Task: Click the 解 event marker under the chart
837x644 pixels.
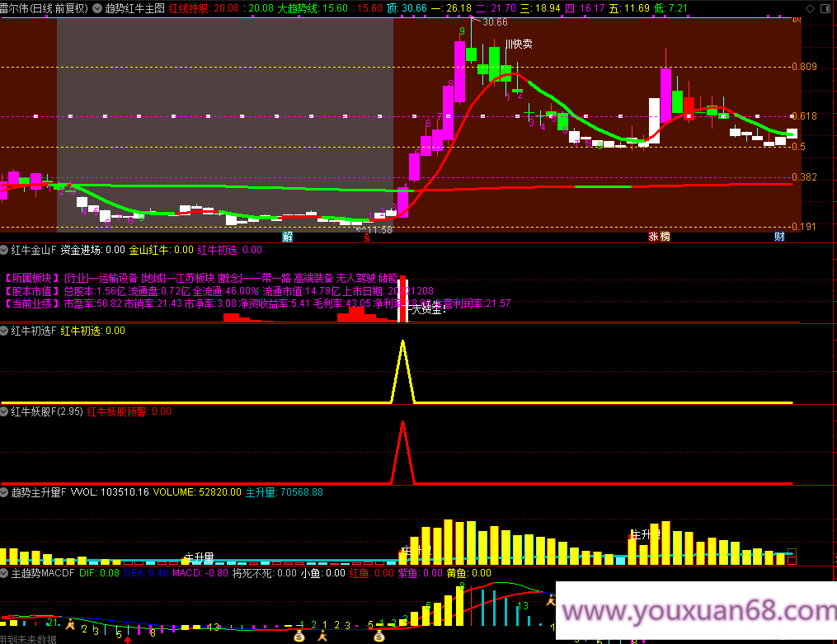Action: point(287,237)
